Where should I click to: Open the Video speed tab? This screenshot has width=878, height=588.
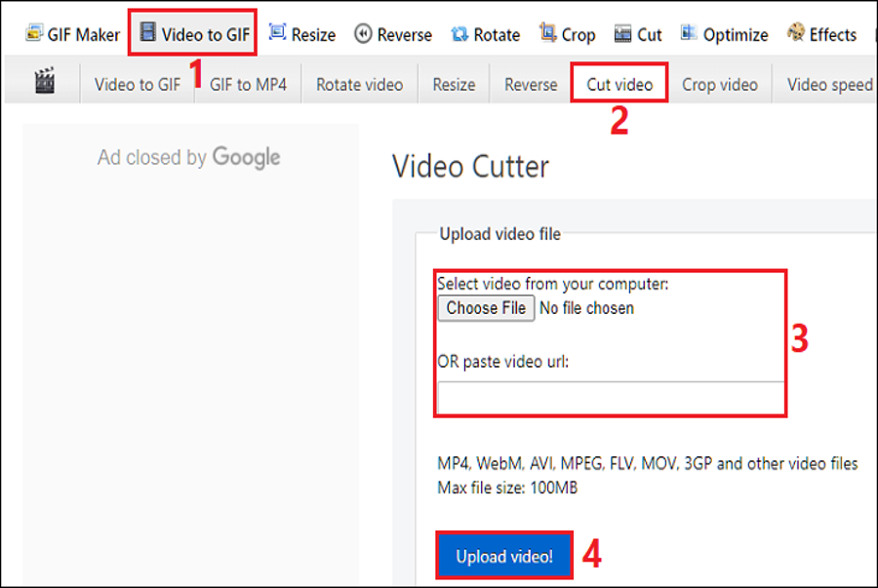829,85
